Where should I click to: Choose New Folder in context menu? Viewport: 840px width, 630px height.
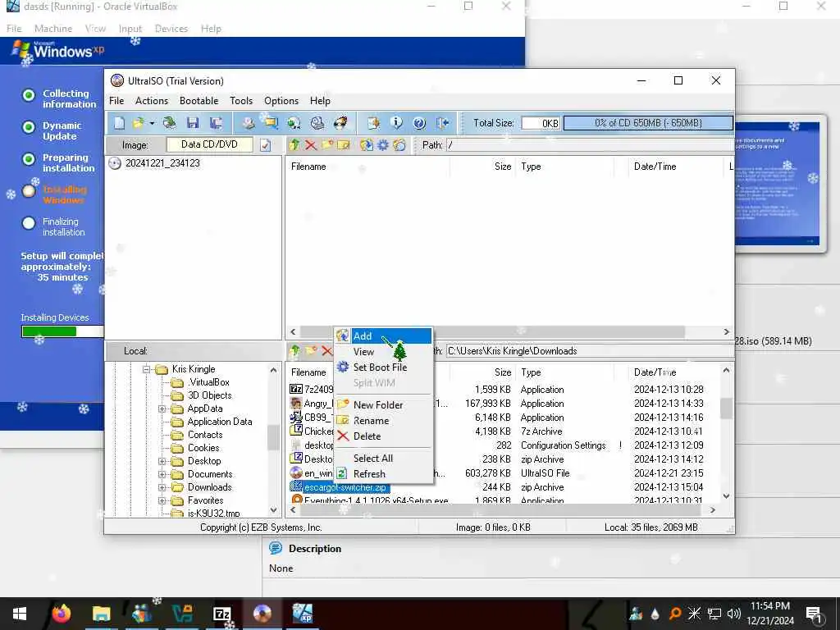383,405
